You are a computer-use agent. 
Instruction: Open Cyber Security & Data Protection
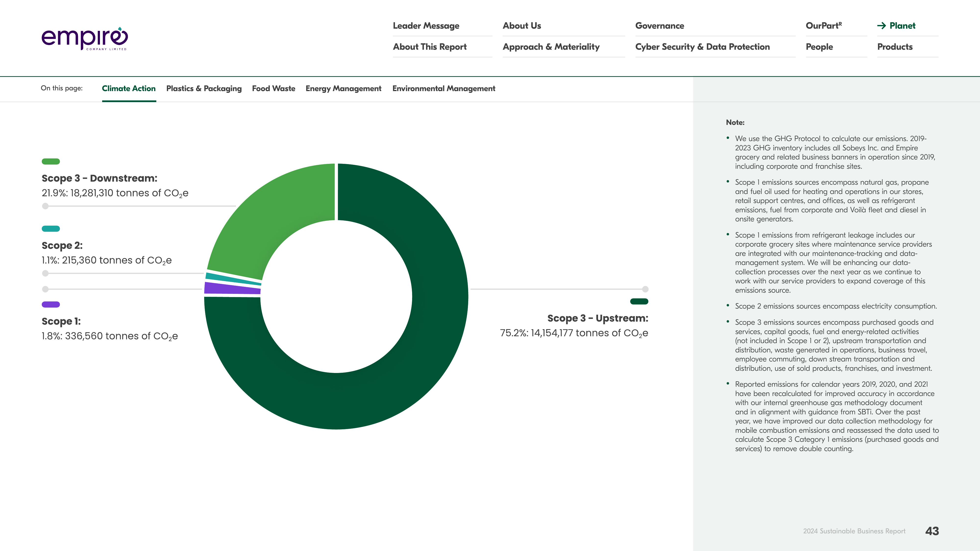702,47
